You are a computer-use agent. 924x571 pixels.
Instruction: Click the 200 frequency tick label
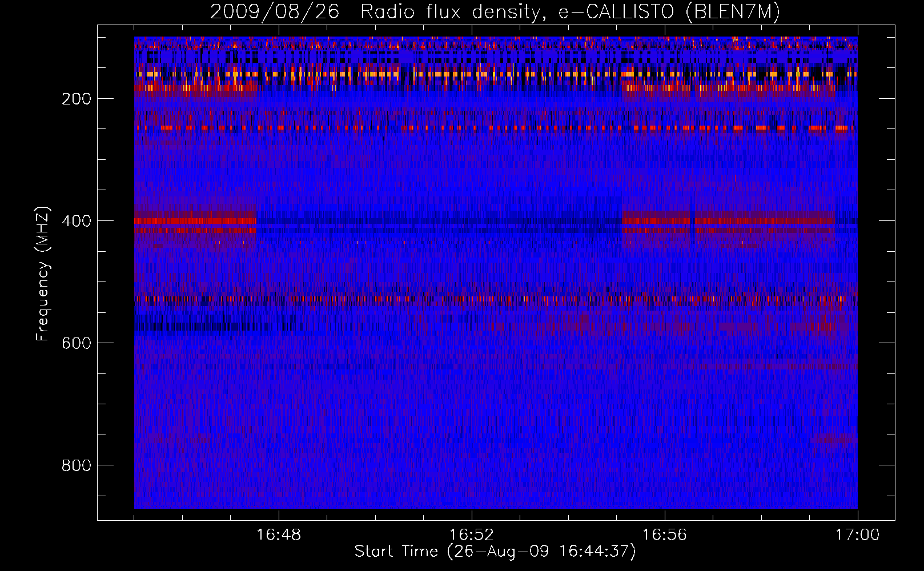(77, 99)
